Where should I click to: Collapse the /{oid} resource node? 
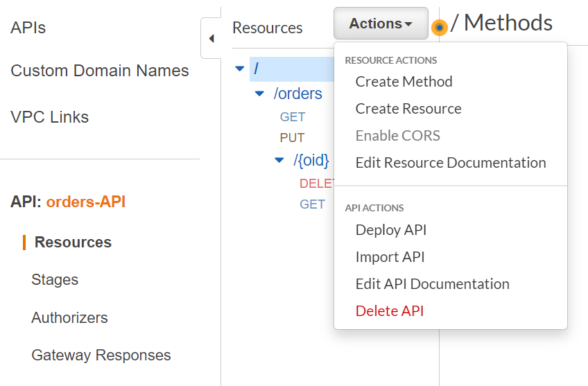pos(279,160)
